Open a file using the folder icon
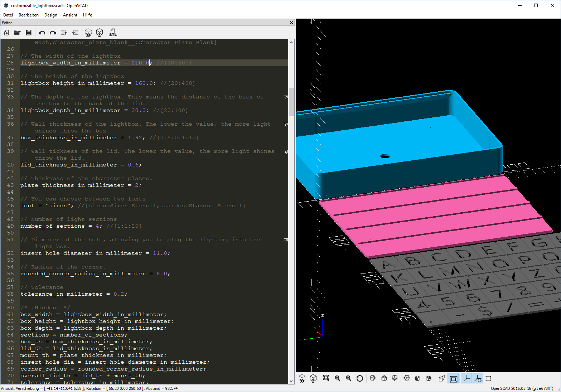This screenshot has width=561, height=392. tap(17, 33)
